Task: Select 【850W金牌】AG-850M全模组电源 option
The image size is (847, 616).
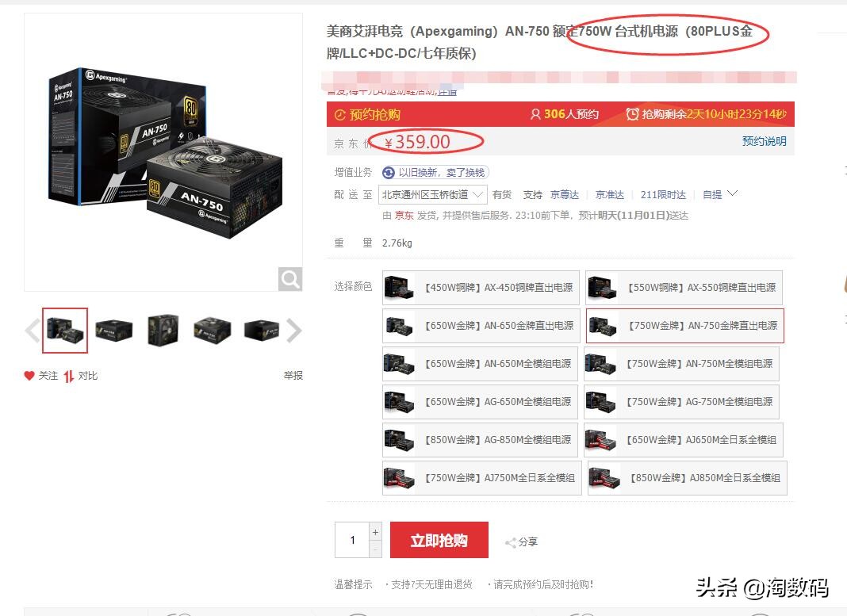Action: pos(480,440)
